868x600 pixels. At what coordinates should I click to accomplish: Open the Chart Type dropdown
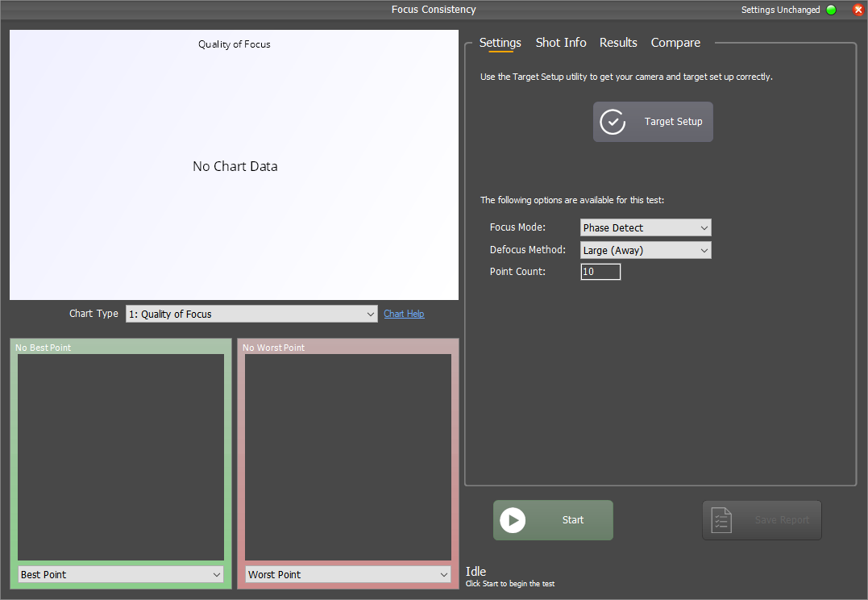pyautogui.click(x=251, y=315)
